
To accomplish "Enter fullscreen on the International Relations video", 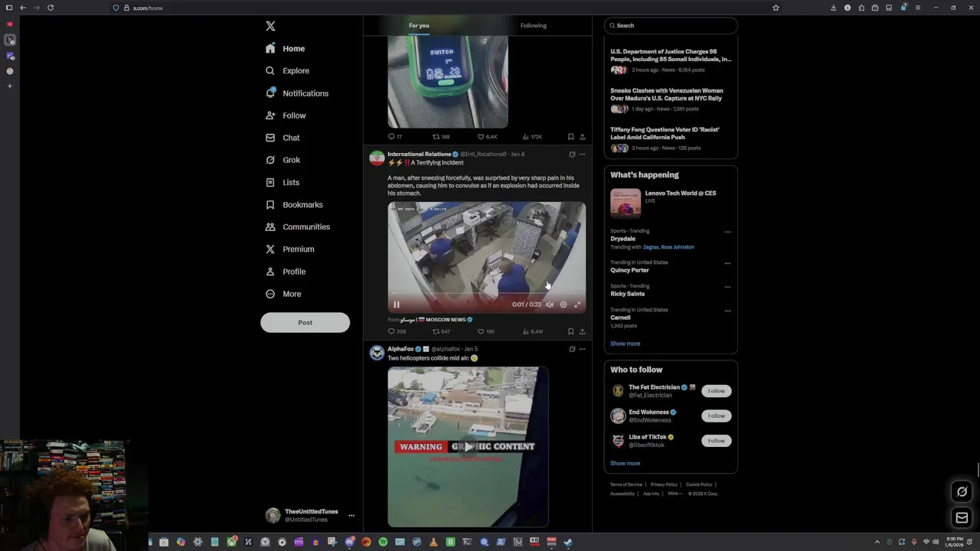I will pos(577,305).
